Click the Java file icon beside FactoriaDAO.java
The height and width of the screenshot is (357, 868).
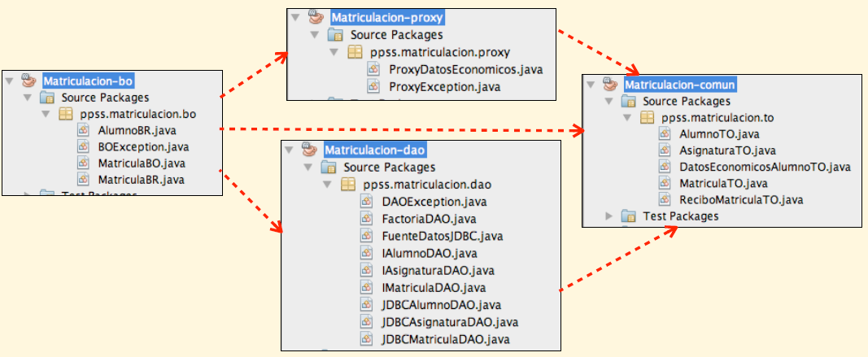pos(367,219)
